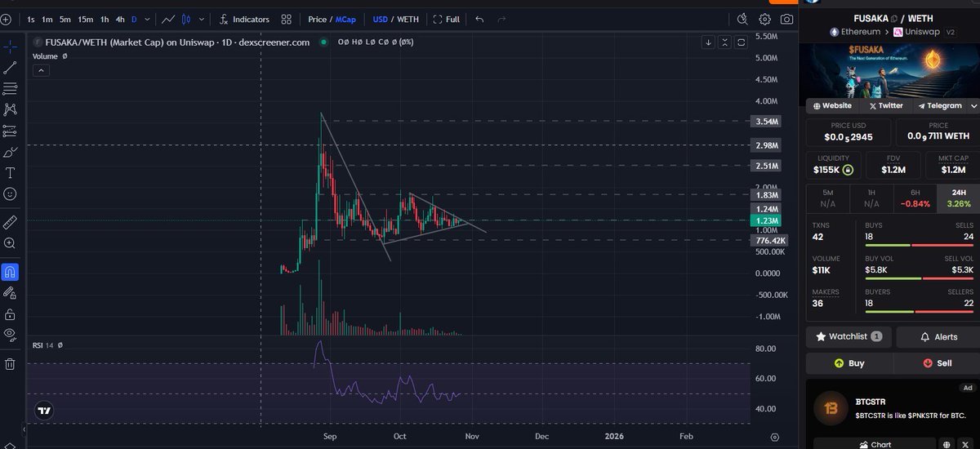Open the layout grid selector
Image resolution: width=980 pixels, height=449 pixels.
286,19
